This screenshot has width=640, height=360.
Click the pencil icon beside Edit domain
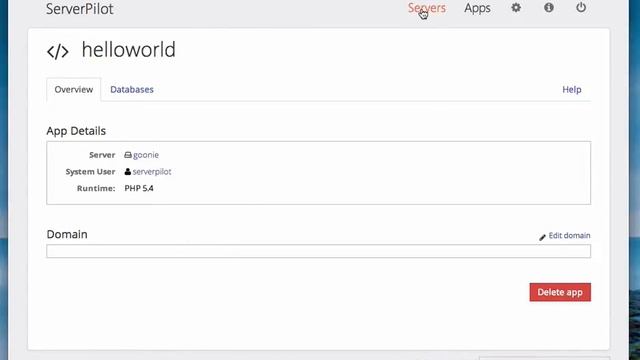tap(542, 237)
